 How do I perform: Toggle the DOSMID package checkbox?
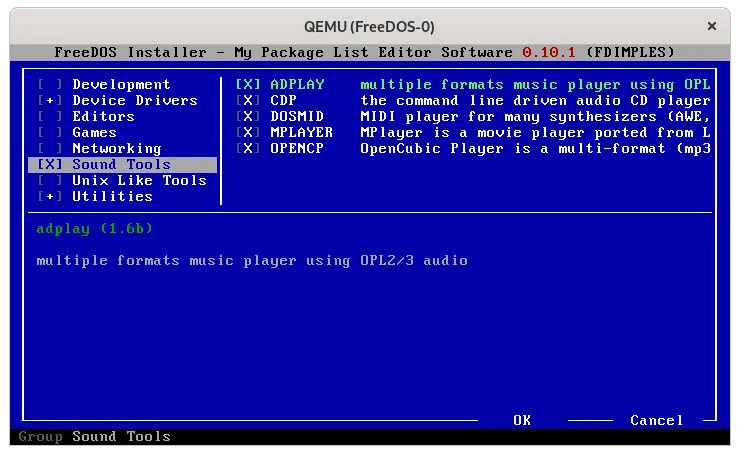(x=247, y=117)
